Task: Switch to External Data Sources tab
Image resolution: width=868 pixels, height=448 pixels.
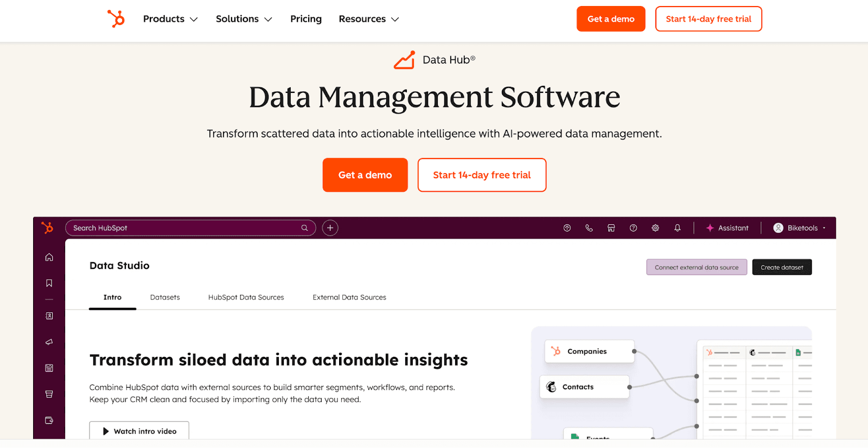Action: point(349,298)
